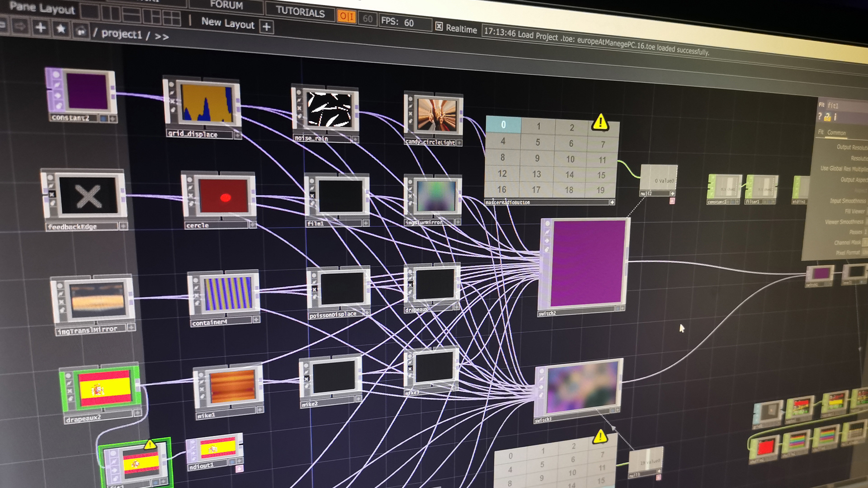The height and width of the screenshot is (488, 868).
Task: Select the four-quadrant pane layout icon
Action: tap(172, 18)
